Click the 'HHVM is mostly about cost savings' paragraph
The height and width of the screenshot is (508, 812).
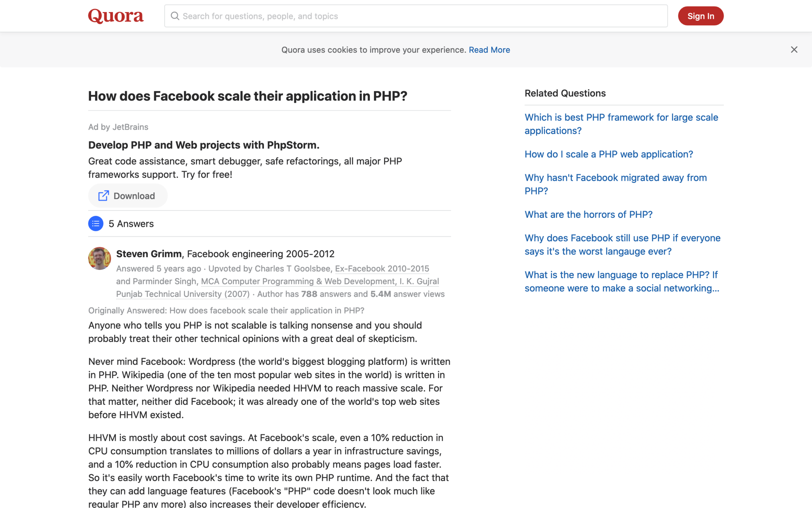[x=268, y=470]
